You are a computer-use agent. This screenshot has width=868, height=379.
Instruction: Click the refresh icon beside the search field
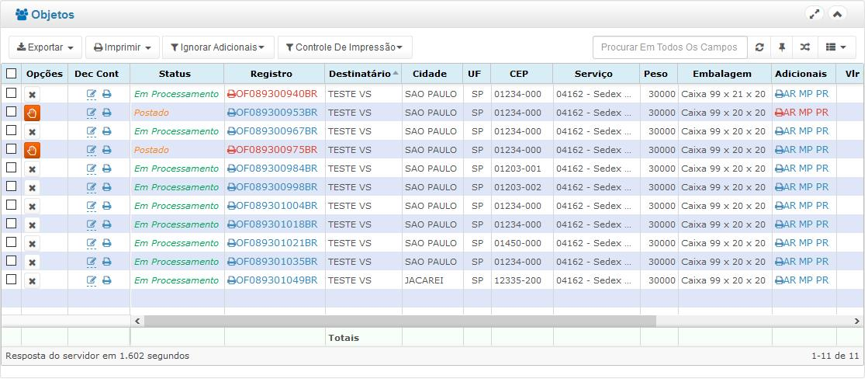click(759, 47)
